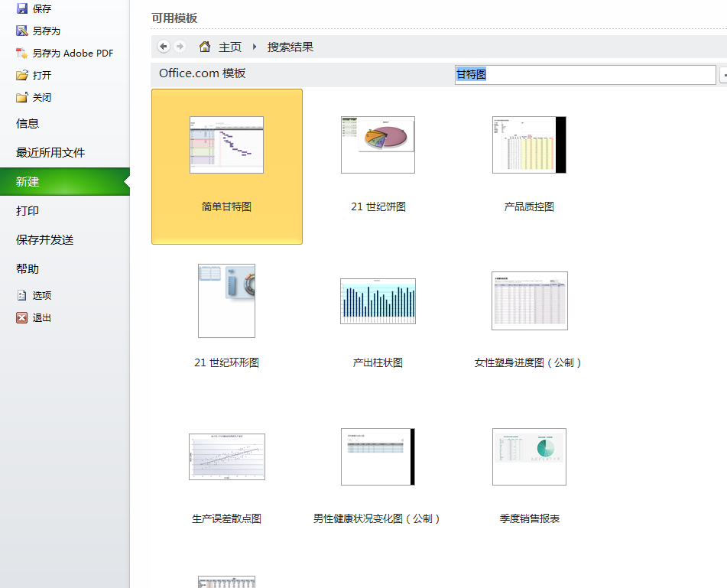Viewport: 727px width, 588px height.
Task: Click the forward arrow navigation button
Action: coord(180,47)
